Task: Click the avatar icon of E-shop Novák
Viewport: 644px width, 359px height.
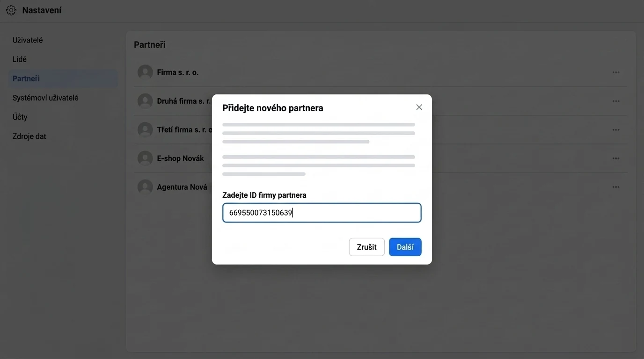Action: (x=145, y=158)
